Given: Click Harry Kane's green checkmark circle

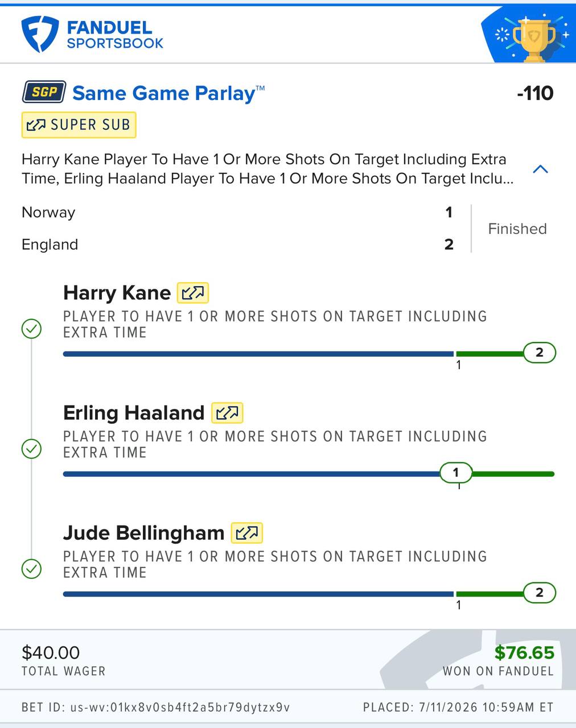Looking at the screenshot, I should coord(31,329).
